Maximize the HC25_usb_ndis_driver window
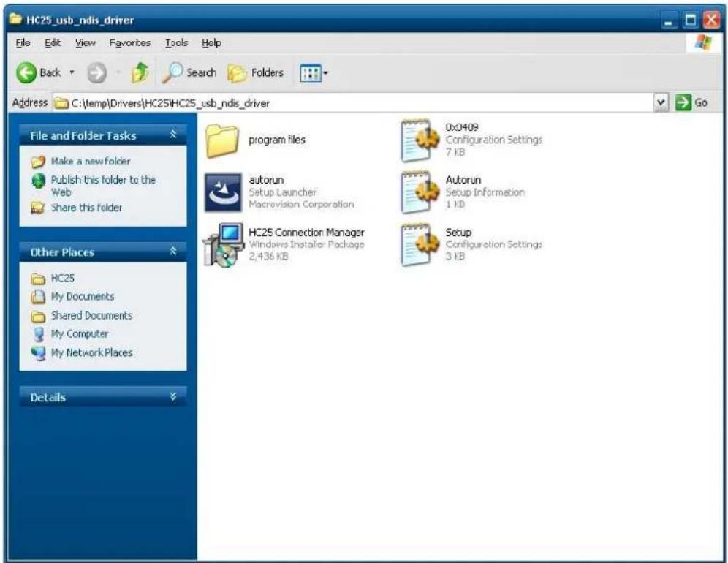The image size is (728, 563). 691,20
